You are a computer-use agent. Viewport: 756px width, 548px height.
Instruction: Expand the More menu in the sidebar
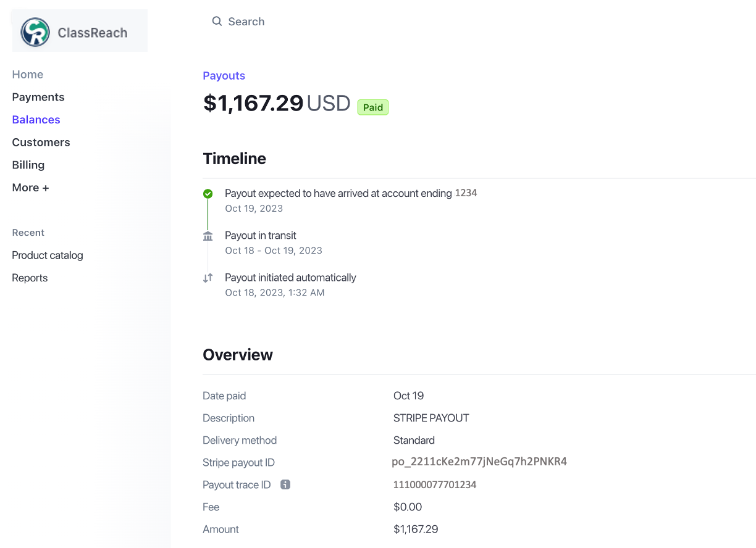coord(30,188)
